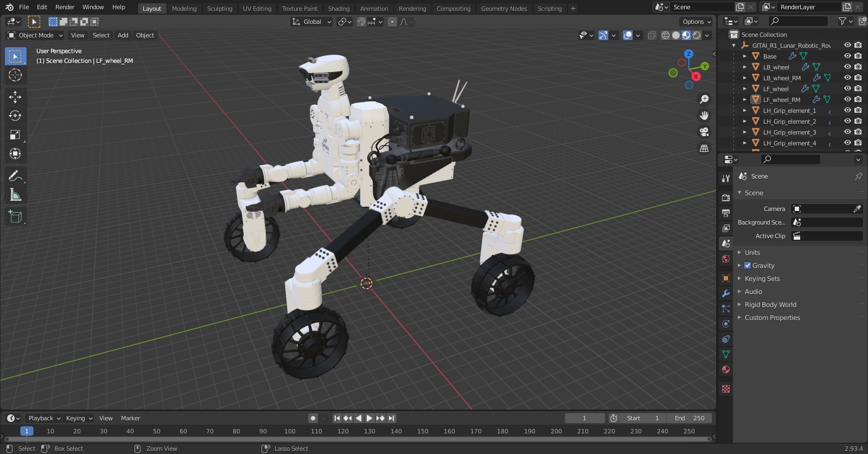Play the animation forward
The width and height of the screenshot is (868, 454).
point(369,418)
